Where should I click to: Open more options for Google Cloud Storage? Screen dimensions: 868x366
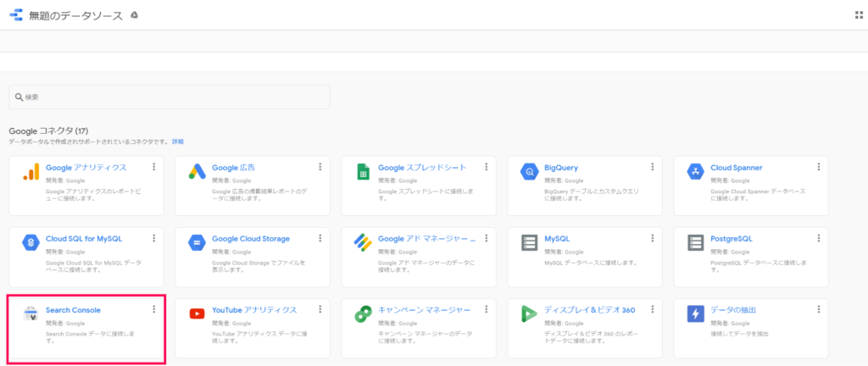click(320, 238)
